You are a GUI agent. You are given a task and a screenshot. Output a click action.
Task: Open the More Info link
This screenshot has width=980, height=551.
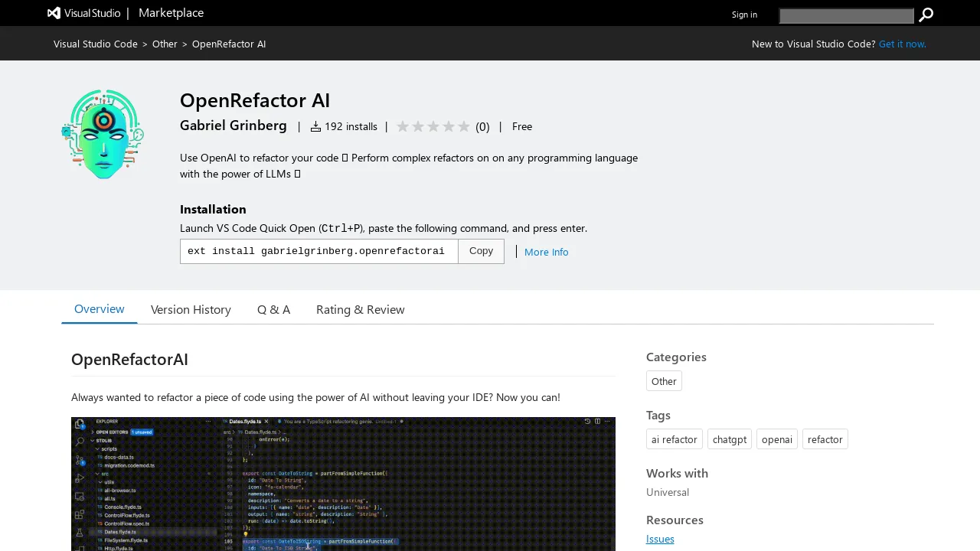[x=546, y=252]
